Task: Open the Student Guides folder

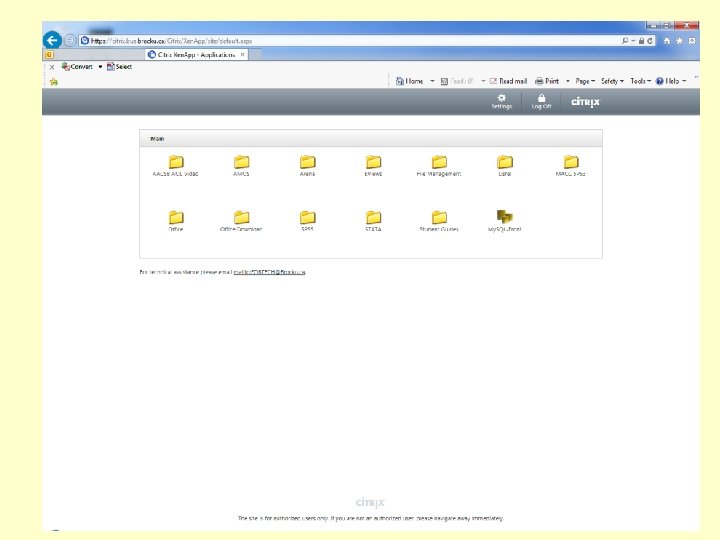Action: click(439, 221)
